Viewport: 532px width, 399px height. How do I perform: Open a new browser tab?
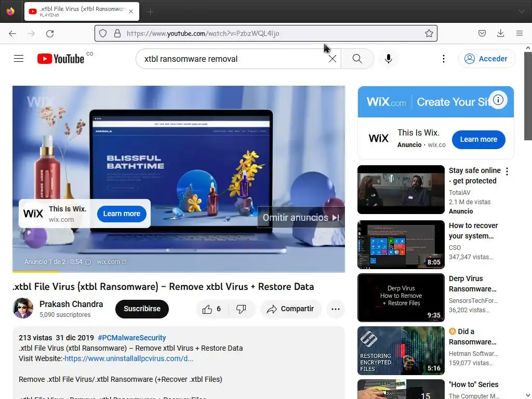pyautogui.click(x=150, y=12)
